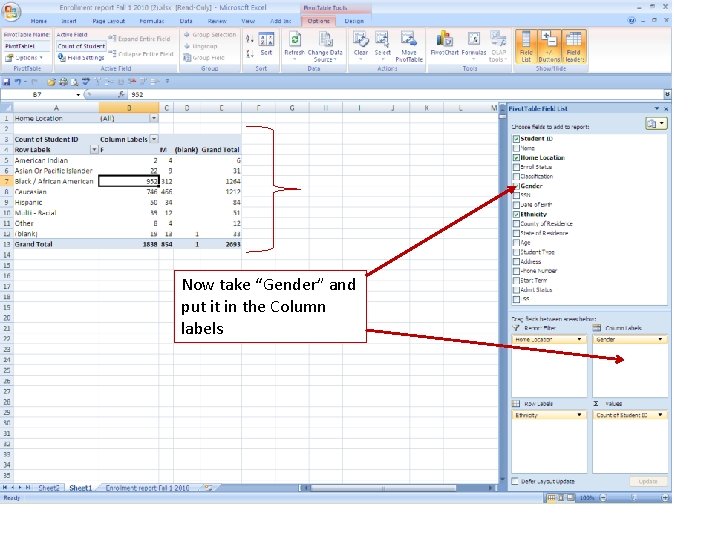Click zoom in plus button
This screenshot has width=720, height=540.
(664, 498)
